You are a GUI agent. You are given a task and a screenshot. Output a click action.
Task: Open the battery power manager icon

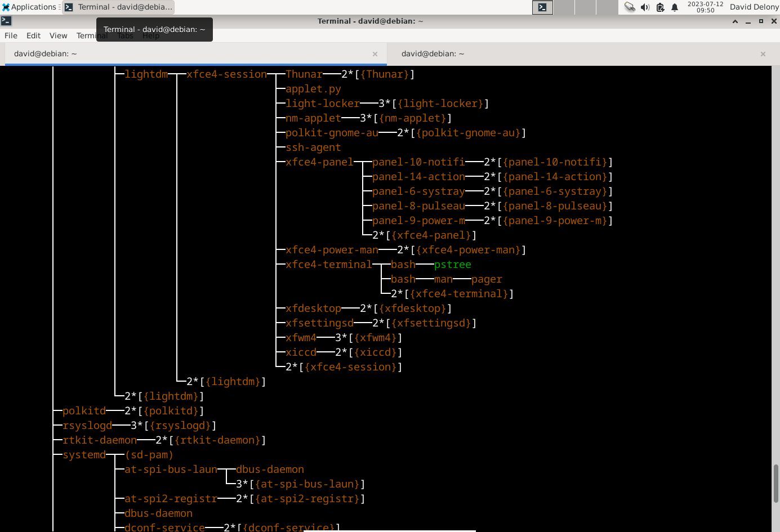[660, 7]
